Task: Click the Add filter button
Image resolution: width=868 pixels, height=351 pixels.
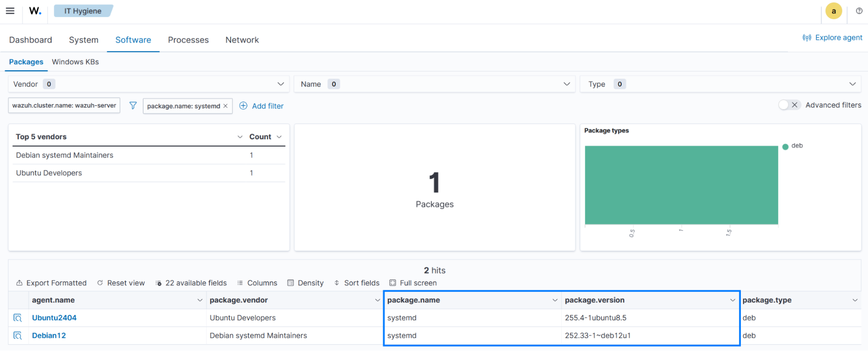Action: click(261, 106)
